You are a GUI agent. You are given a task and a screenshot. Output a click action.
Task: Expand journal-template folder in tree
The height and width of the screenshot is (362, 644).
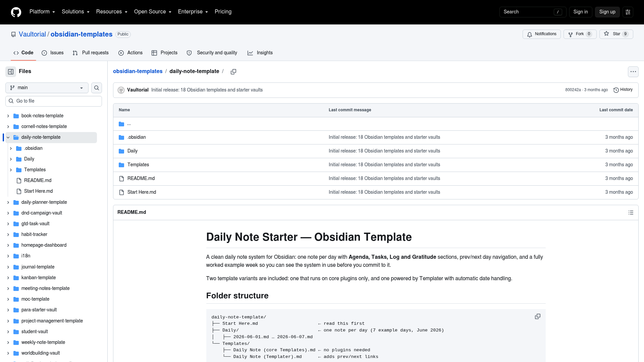click(8, 267)
